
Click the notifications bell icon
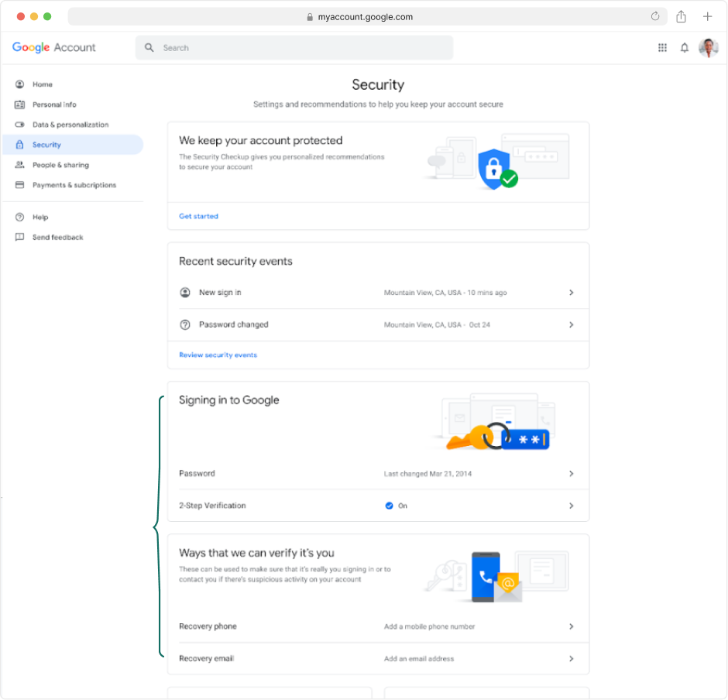[685, 47]
